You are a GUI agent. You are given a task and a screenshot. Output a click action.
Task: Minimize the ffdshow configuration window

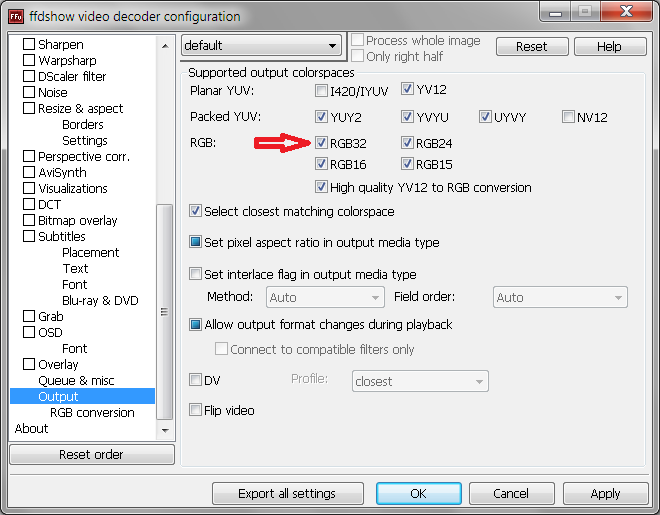[555, 13]
